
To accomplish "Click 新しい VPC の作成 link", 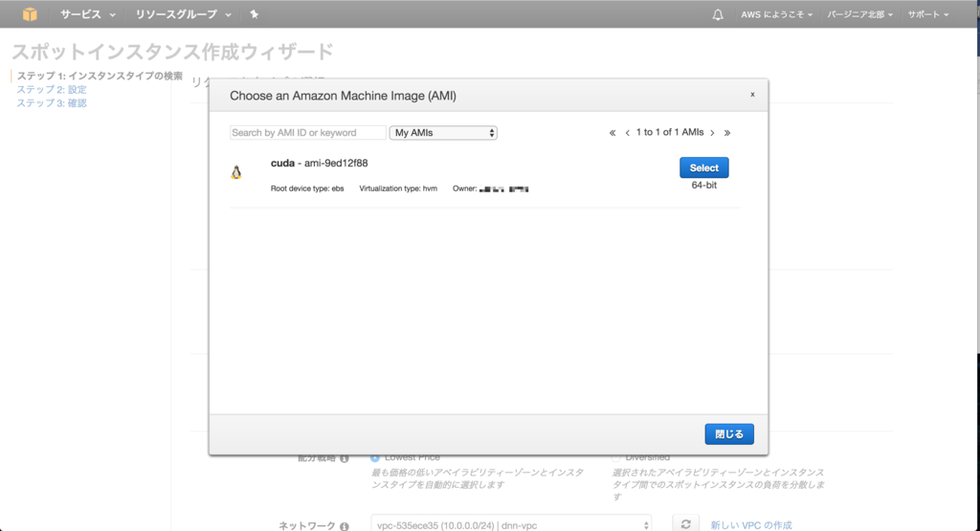I will [x=751, y=525].
